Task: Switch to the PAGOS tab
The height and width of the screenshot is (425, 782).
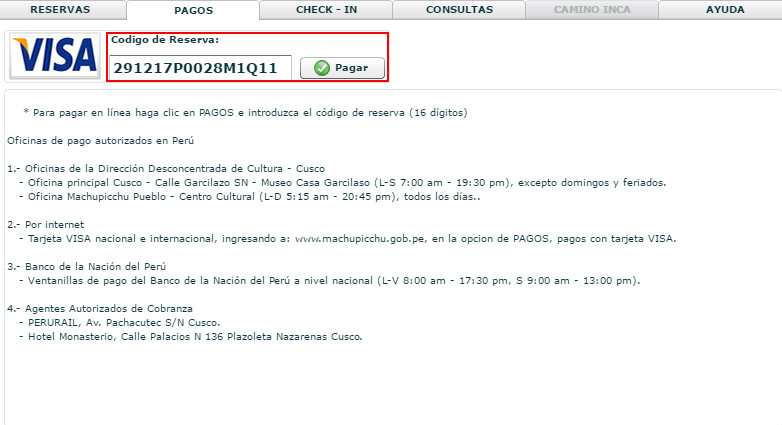Action: click(x=194, y=10)
